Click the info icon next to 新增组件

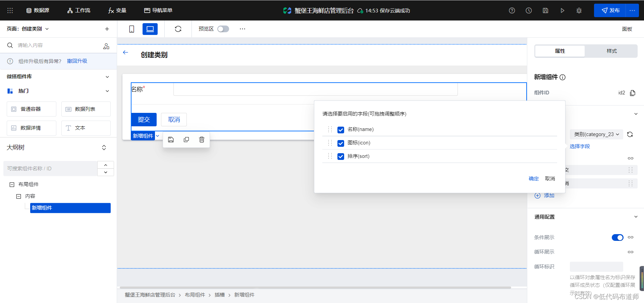click(563, 77)
